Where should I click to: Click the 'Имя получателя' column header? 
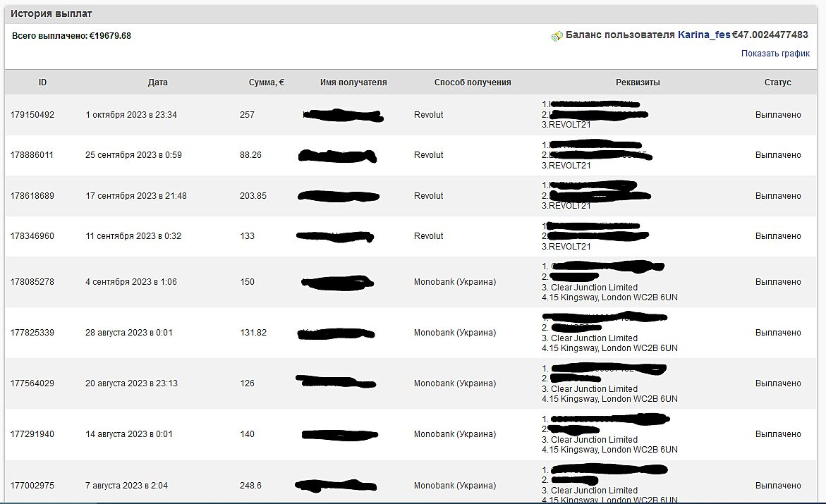353,82
